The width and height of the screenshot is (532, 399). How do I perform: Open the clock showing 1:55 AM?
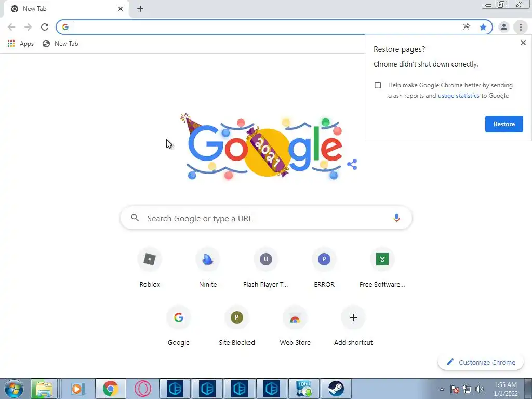pos(505,389)
